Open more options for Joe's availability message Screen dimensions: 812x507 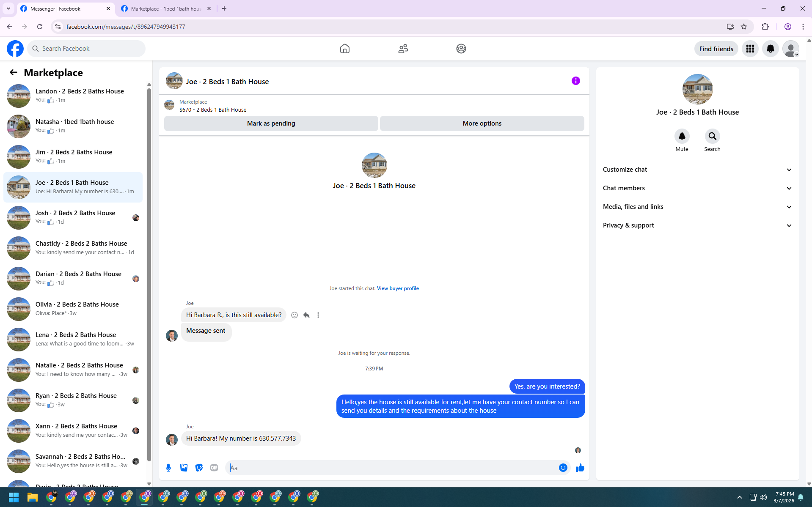point(318,315)
